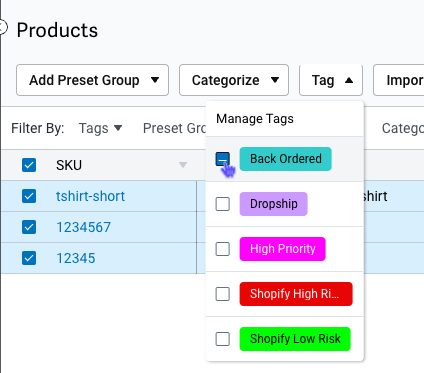The height and width of the screenshot is (373, 424).
Task: Open the Tags filter dropdown
Action: coord(100,128)
